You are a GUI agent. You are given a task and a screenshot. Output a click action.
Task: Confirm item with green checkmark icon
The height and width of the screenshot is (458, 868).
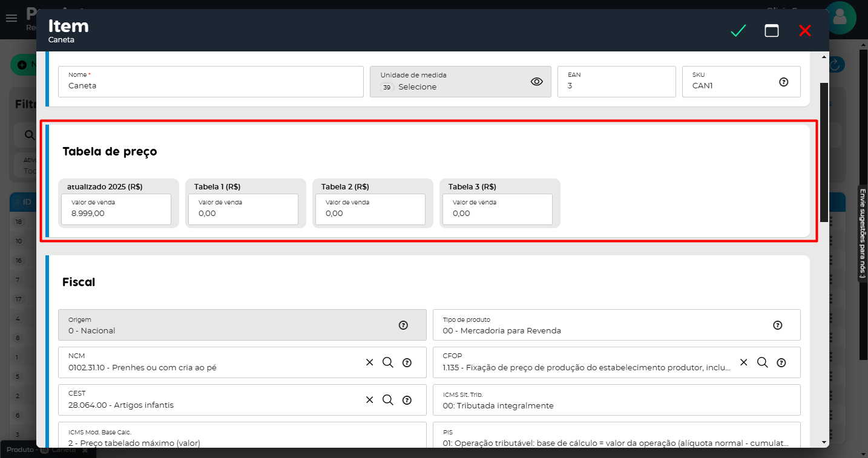point(738,31)
